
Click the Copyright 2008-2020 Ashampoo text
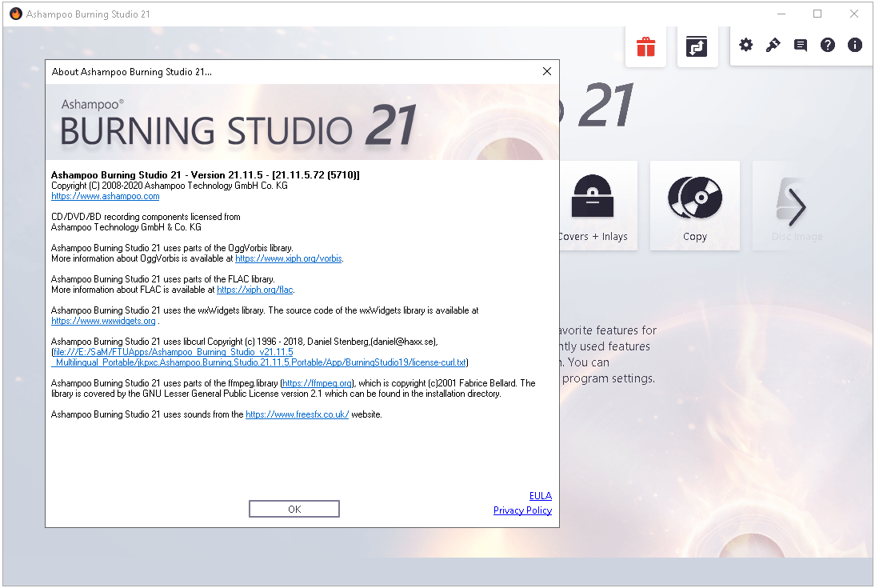click(x=170, y=186)
